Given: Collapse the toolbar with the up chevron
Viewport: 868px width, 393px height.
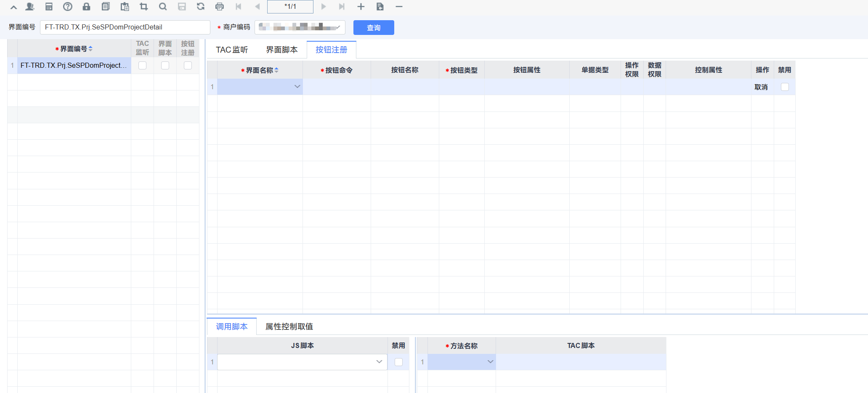Looking at the screenshot, I should pos(13,7).
